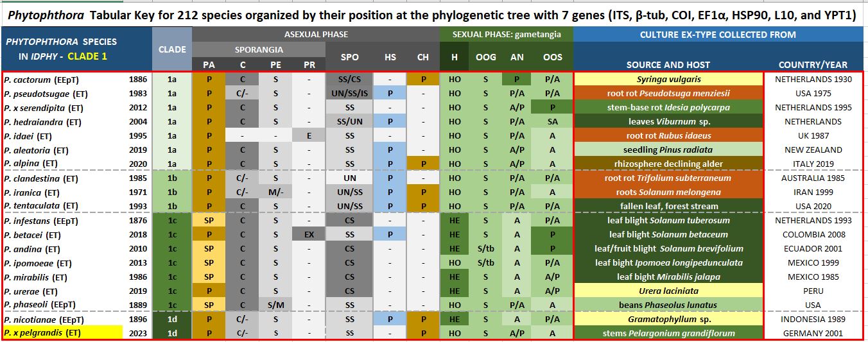Click the S/M cell in P. phaseoli row
This screenshot has height=342, width=868.
click(275, 305)
